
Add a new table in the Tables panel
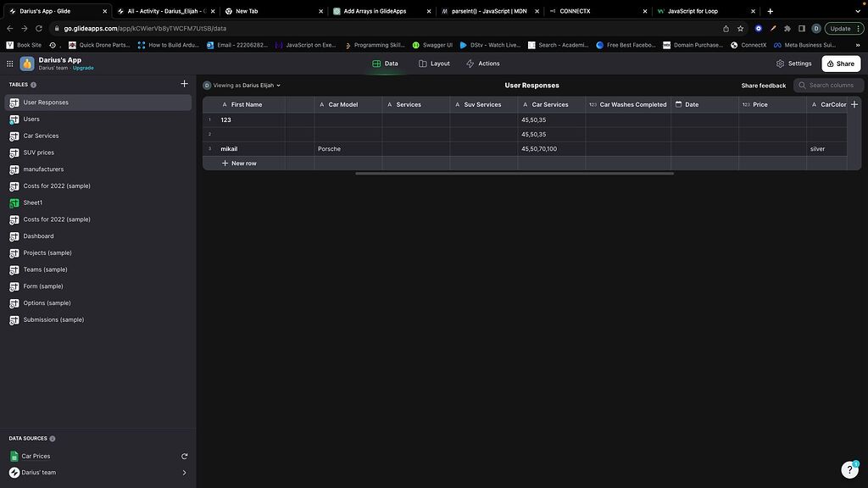[184, 83]
